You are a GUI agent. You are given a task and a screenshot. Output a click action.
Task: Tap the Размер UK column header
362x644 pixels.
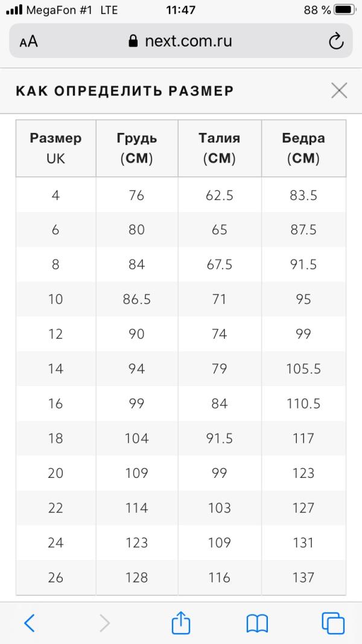point(56,148)
